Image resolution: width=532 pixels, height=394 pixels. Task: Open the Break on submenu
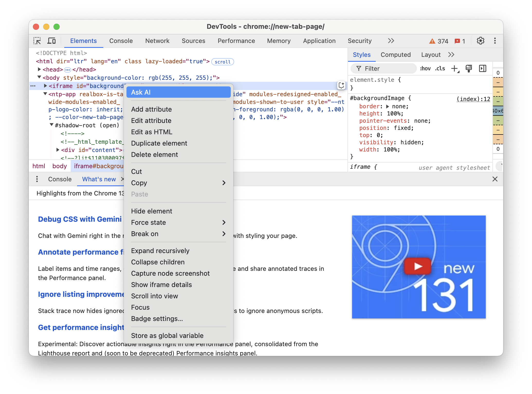point(178,234)
